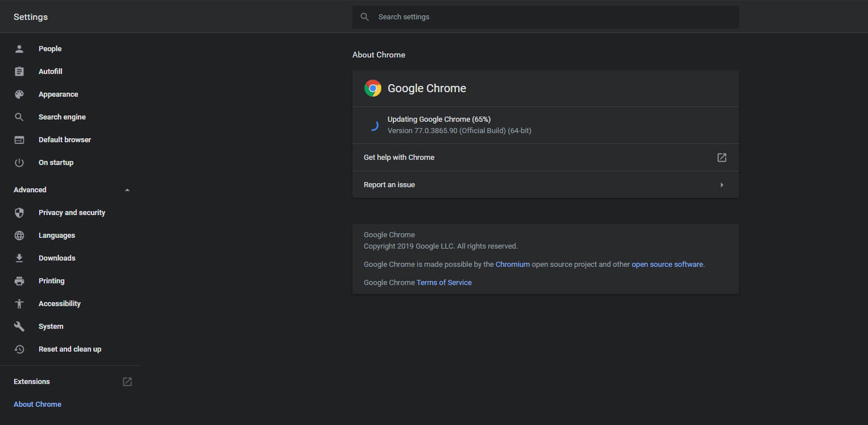This screenshot has height=425, width=868.
Task: Click the Extensions external link icon
Action: pyautogui.click(x=127, y=382)
